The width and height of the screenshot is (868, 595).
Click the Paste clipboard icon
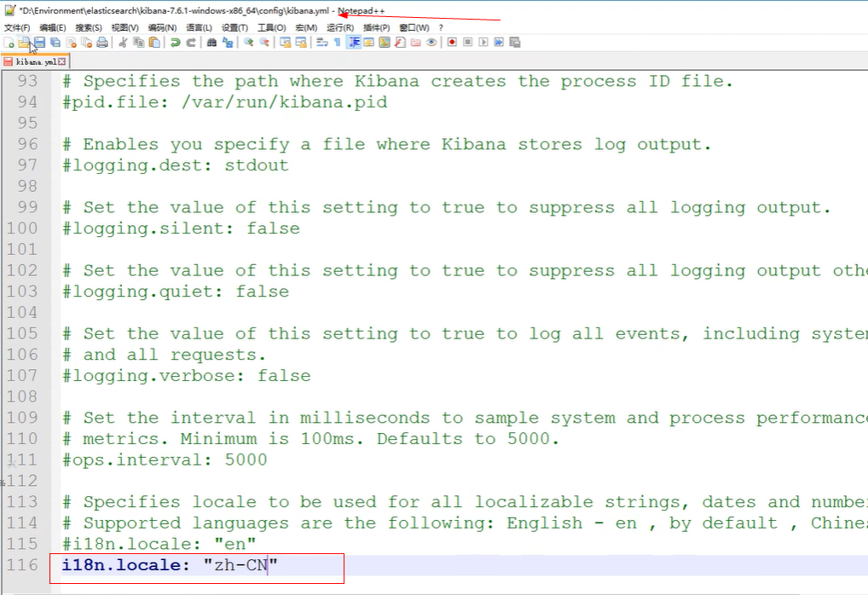pyautogui.click(x=154, y=43)
